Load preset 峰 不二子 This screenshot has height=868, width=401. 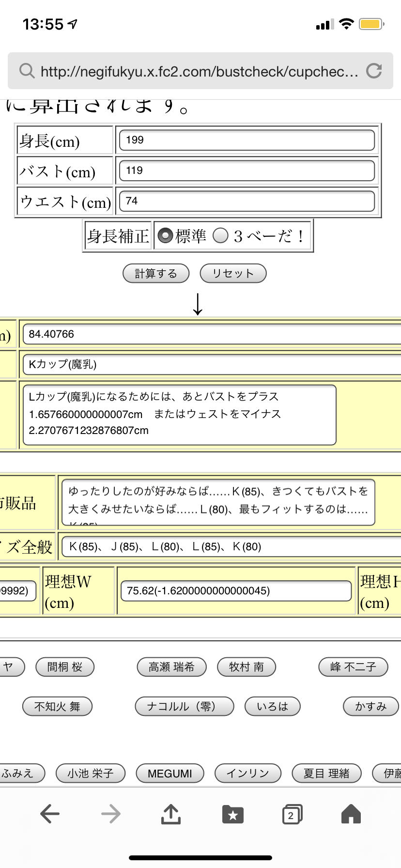point(354,667)
